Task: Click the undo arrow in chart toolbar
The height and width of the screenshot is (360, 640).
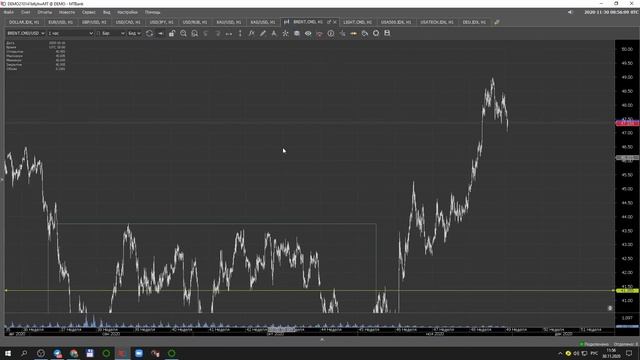Action: (x=206, y=33)
